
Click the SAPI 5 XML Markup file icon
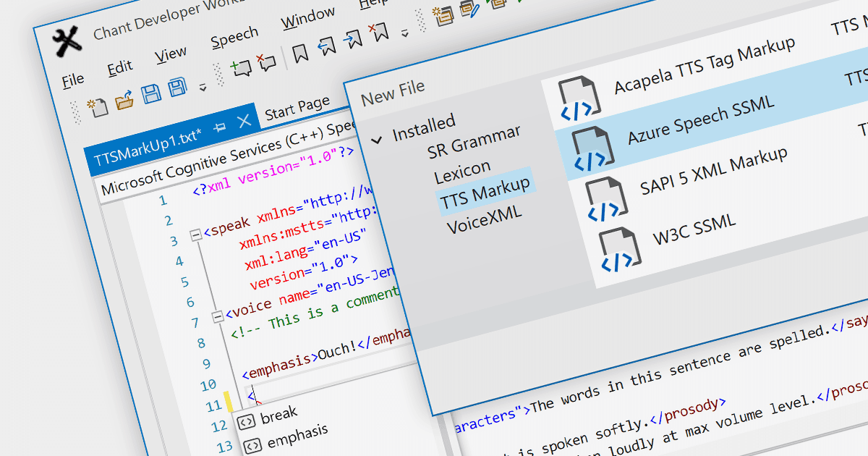[x=606, y=198]
